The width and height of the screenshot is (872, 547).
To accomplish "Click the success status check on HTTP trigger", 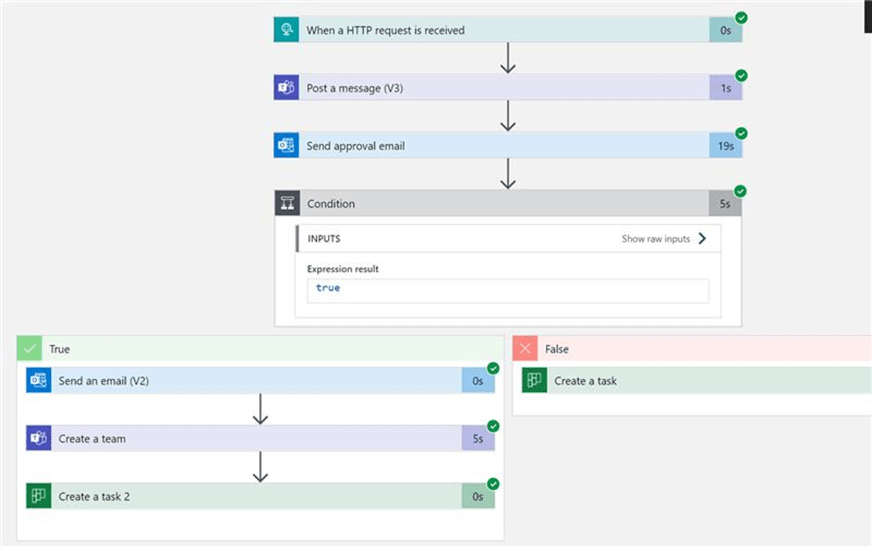I will point(741,18).
